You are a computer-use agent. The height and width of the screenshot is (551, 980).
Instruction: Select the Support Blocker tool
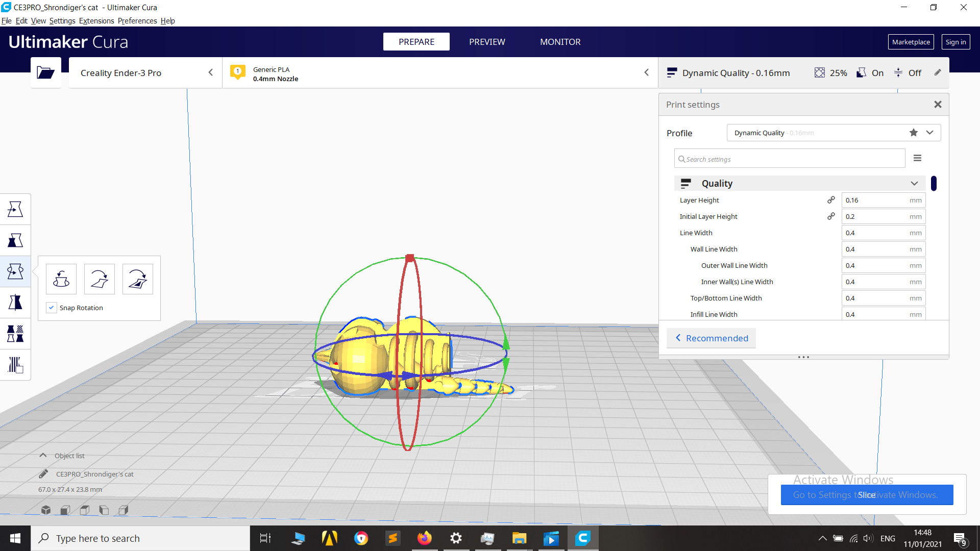[15, 365]
